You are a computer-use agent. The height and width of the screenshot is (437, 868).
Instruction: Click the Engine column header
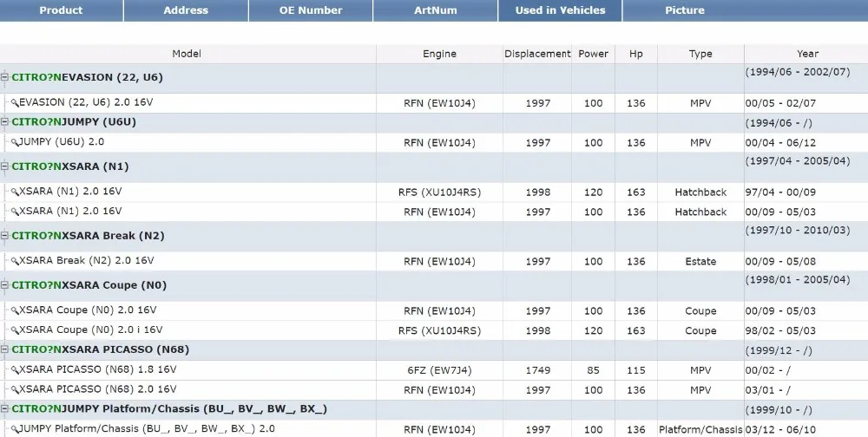439,54
